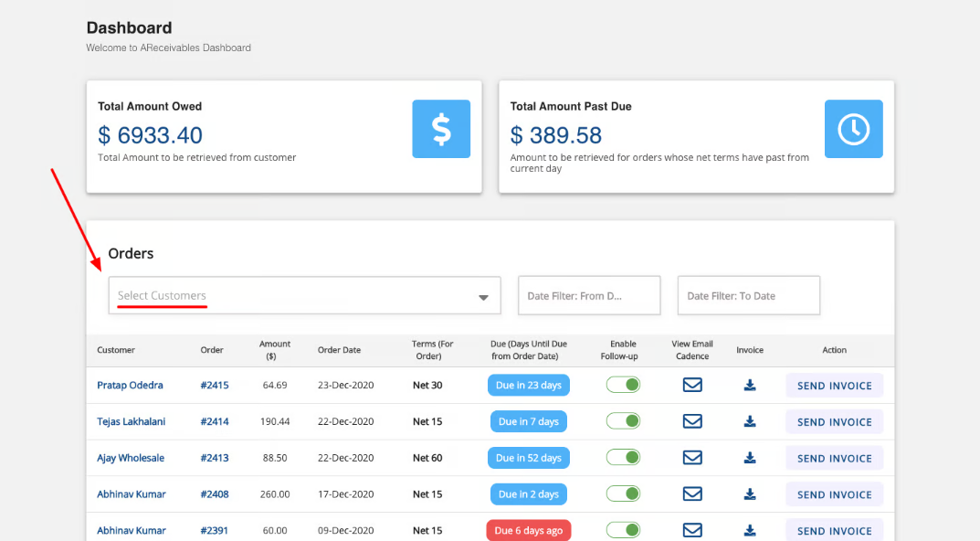Open the Date Filter To Date picker
980x541 pixels.
[x=748, y=296]
